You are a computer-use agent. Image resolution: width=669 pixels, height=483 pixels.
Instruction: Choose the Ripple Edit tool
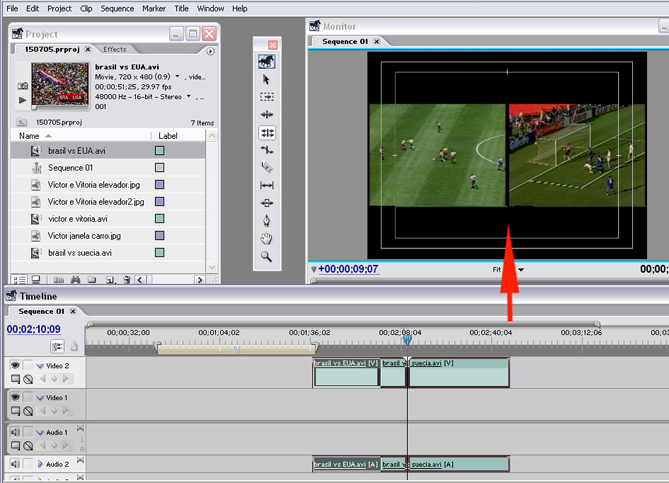267,115
